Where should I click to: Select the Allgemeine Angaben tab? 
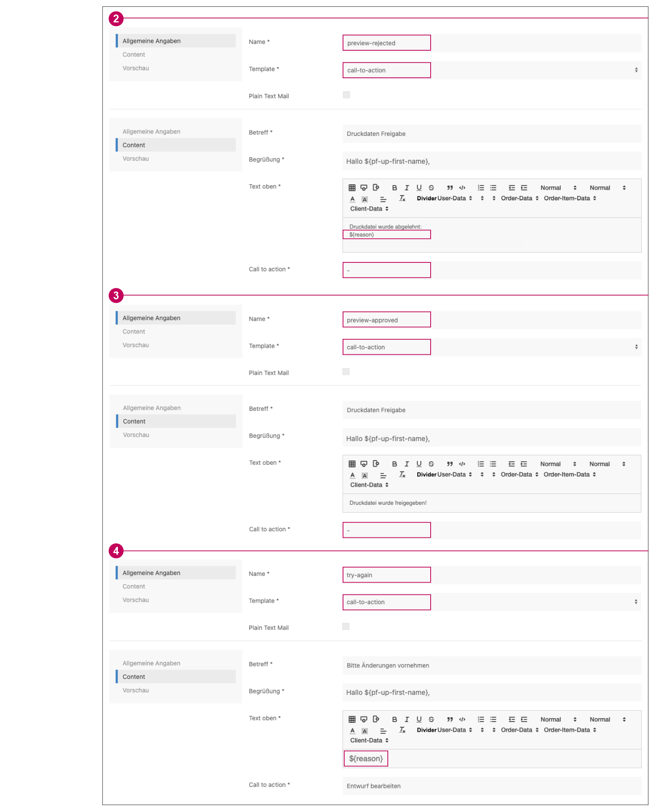152,40
